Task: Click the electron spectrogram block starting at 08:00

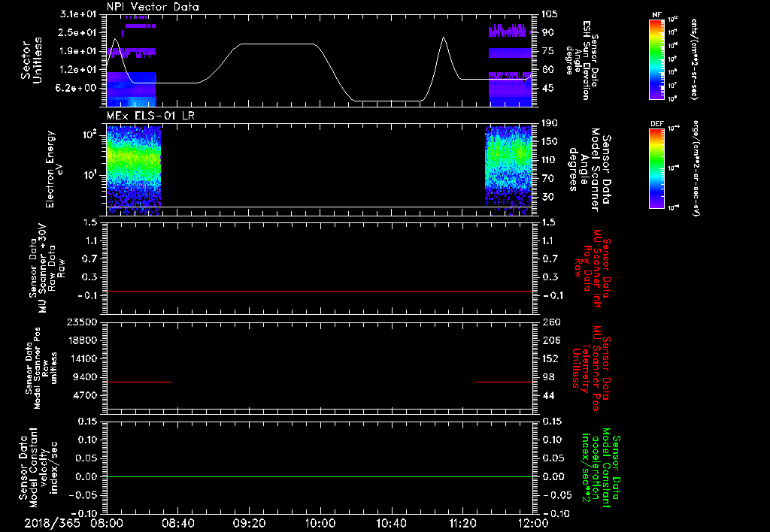Action: pos(134,171)
